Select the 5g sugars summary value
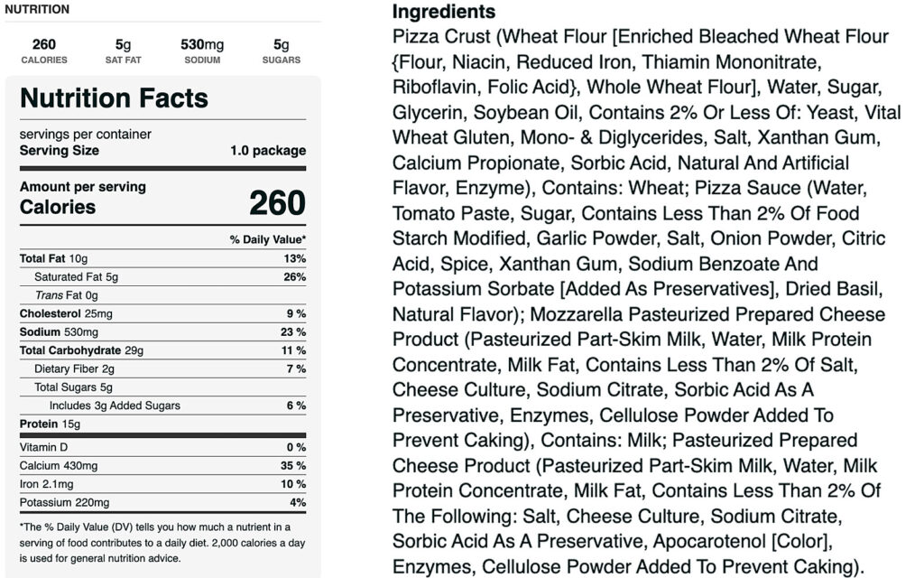The height and width of the screenshot is (578, 924). (x=282, y=45)
